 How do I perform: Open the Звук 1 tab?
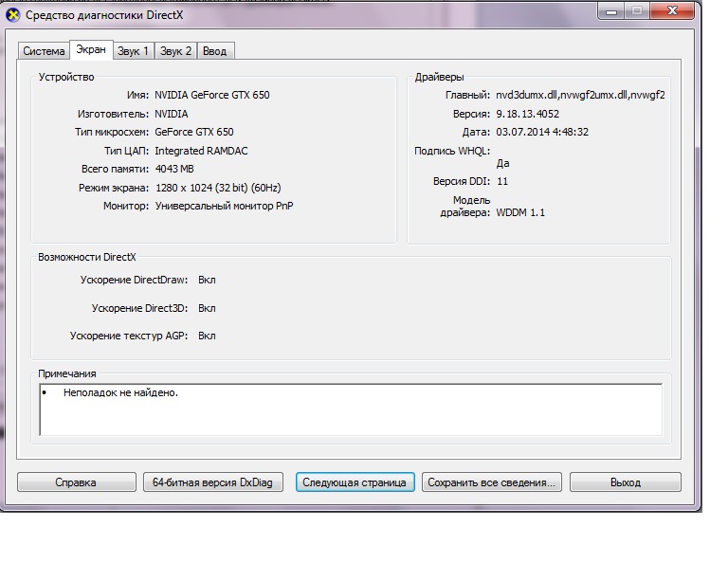(133, 51)
